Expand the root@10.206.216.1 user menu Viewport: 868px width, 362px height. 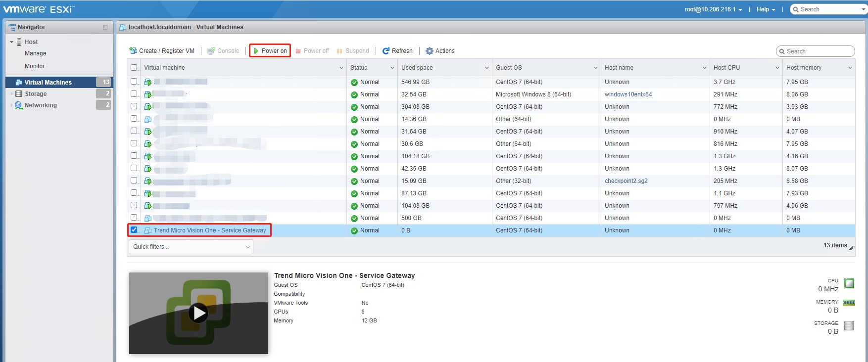[713, 9]
